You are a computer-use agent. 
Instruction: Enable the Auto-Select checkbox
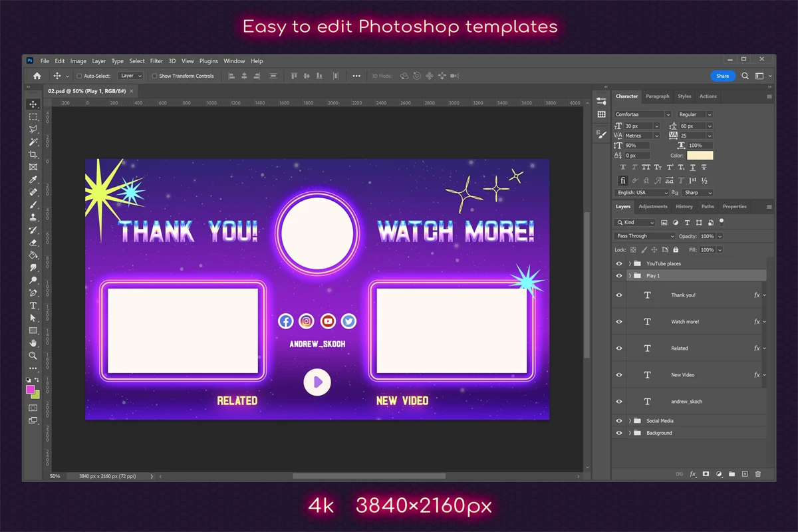pyautogui.click(x=79, y=76)
